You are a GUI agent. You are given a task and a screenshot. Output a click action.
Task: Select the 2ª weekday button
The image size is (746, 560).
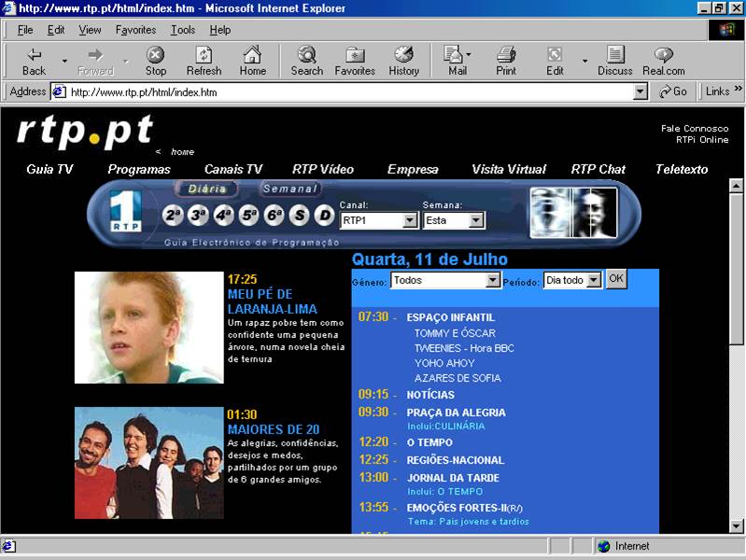[172, 216]
